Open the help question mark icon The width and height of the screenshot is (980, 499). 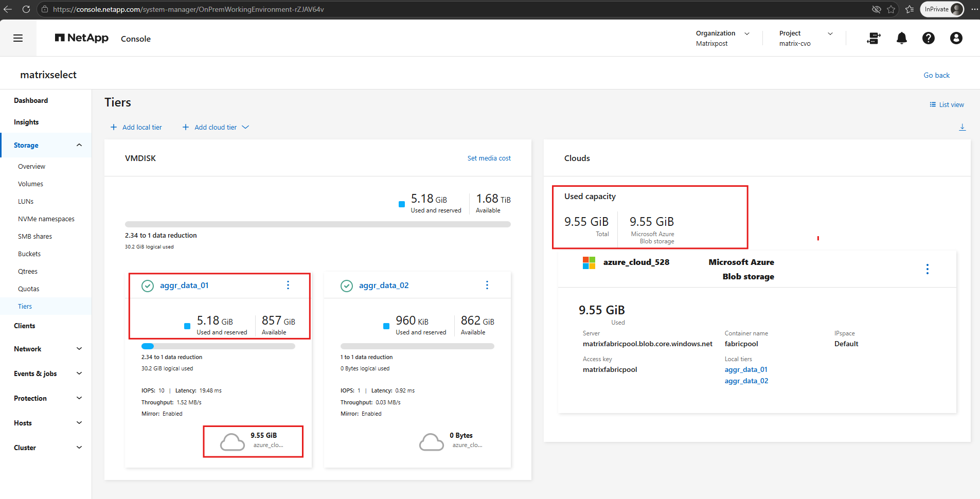[928, 38]
